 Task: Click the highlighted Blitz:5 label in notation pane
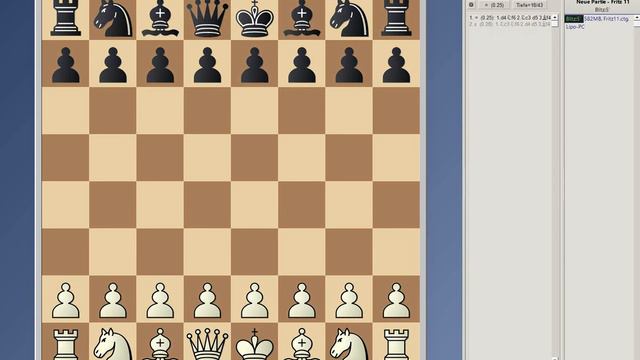pyautogui.click(x=573, y=19)
